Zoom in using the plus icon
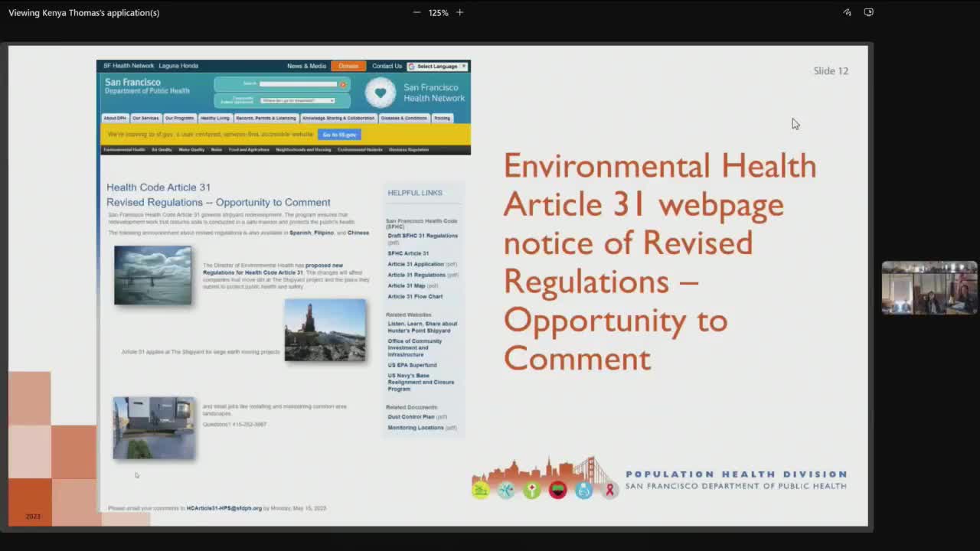980x551 pixels. point(459,12)
